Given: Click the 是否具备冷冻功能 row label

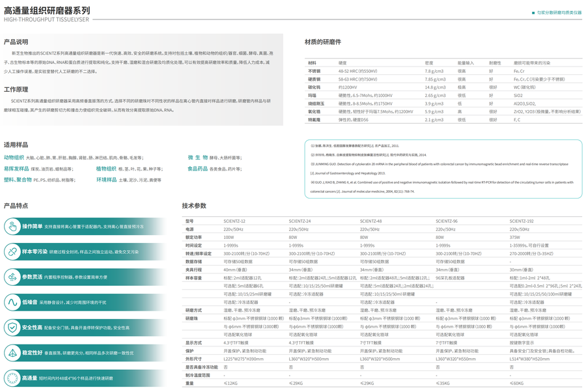Looking at the screenshot, I should [x=201, y=367].
